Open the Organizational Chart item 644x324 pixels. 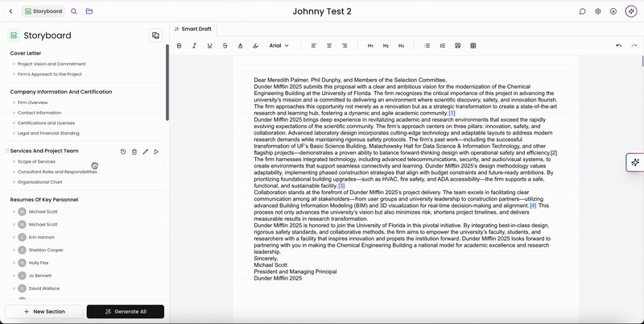(39, 182)
